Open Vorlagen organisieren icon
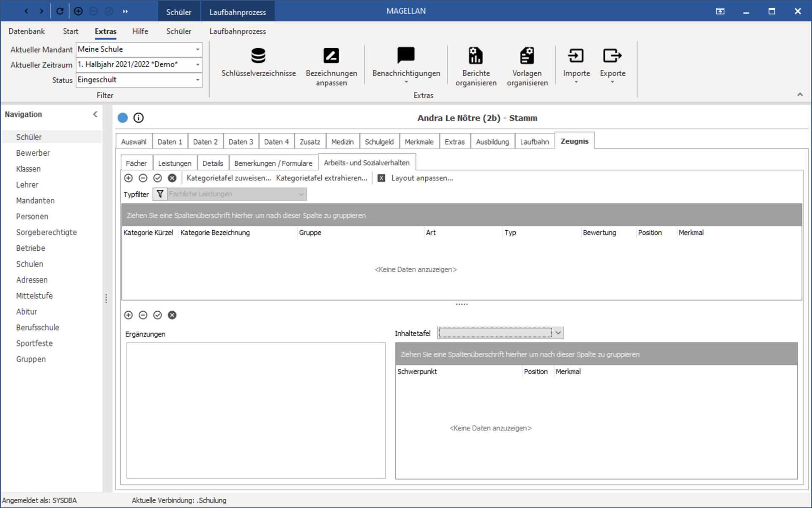This screenshot has height=508, width=812. point(527,55)
